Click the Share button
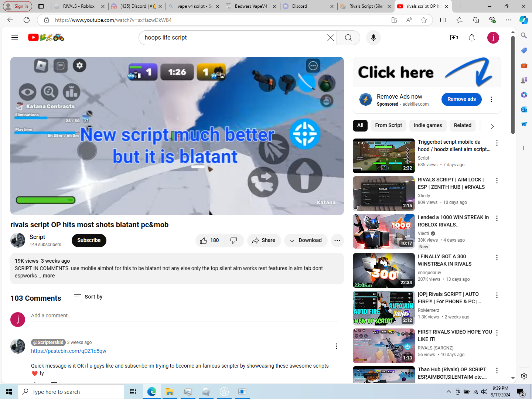 (264, 241)
